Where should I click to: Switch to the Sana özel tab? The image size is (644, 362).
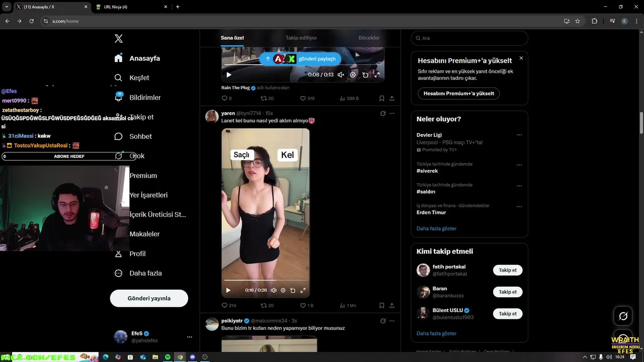232,38
